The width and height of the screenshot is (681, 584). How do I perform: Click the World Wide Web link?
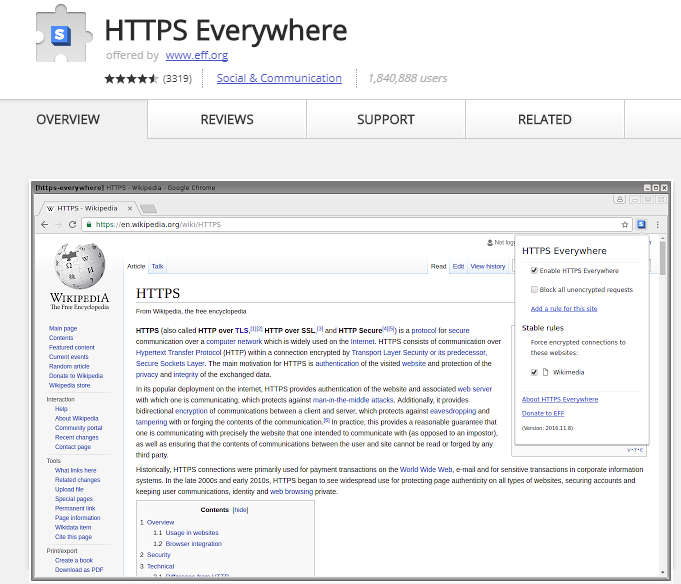coord(426,469)
